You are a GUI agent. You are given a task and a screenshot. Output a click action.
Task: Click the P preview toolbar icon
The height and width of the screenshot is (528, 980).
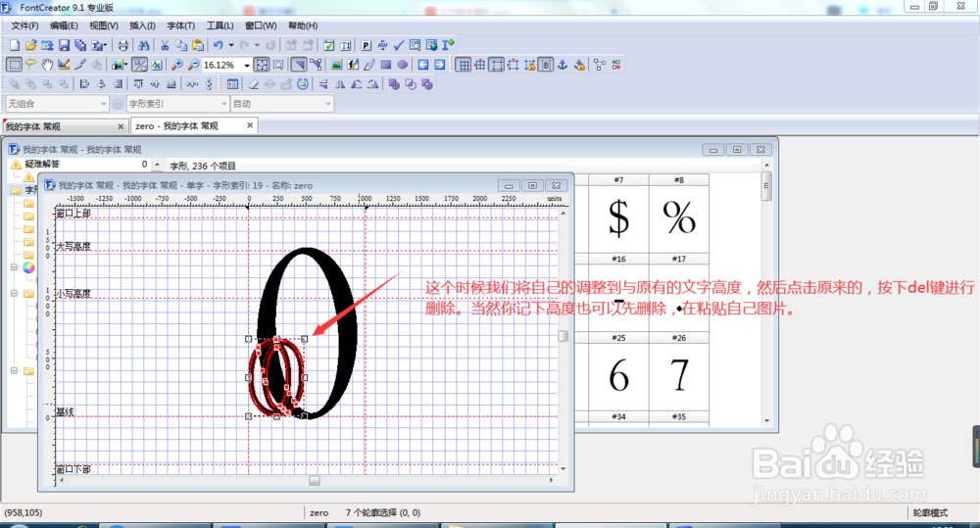367,45
